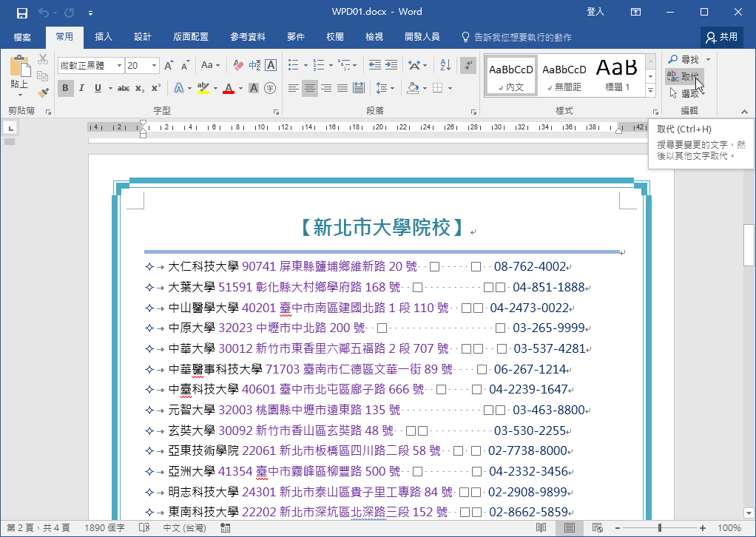Redo the last action

[70, 13]
